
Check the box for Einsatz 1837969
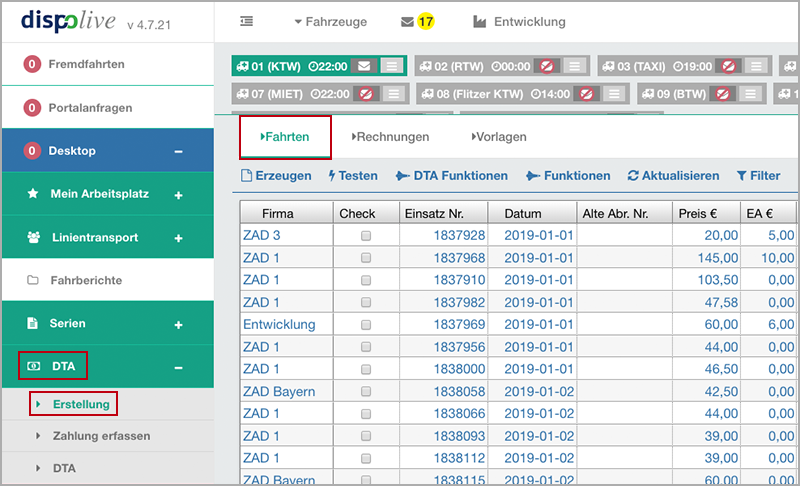pos(366,325)
